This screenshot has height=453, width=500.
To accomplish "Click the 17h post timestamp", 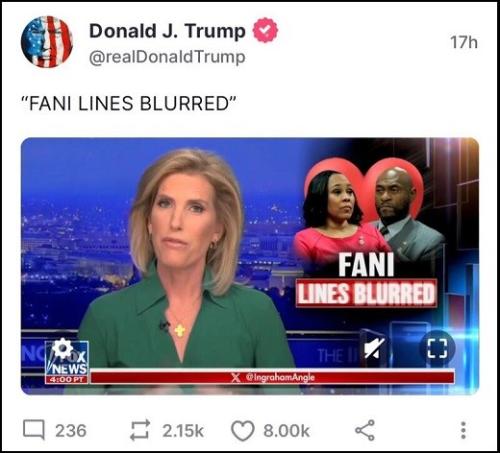I will [464, 42].
